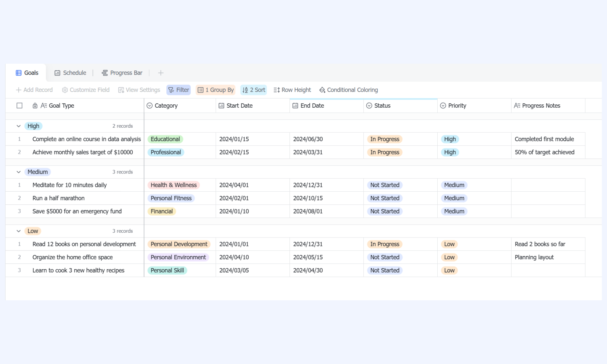The height and width of the screenshot is (364, 607).
Task: Open the 2 Sort settings
Action: 253,90
